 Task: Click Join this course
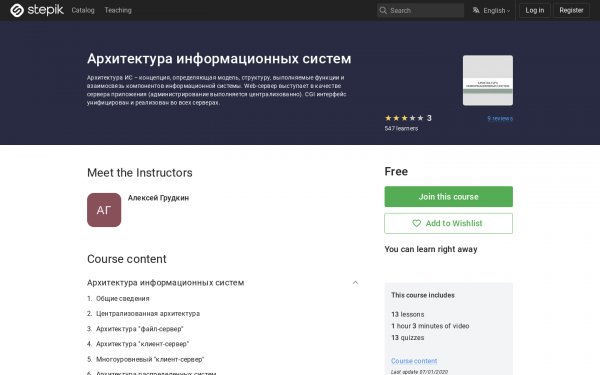448,197
